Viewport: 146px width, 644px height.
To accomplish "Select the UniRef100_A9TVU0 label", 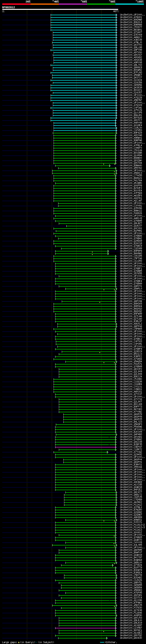I will tap(131, 52).
